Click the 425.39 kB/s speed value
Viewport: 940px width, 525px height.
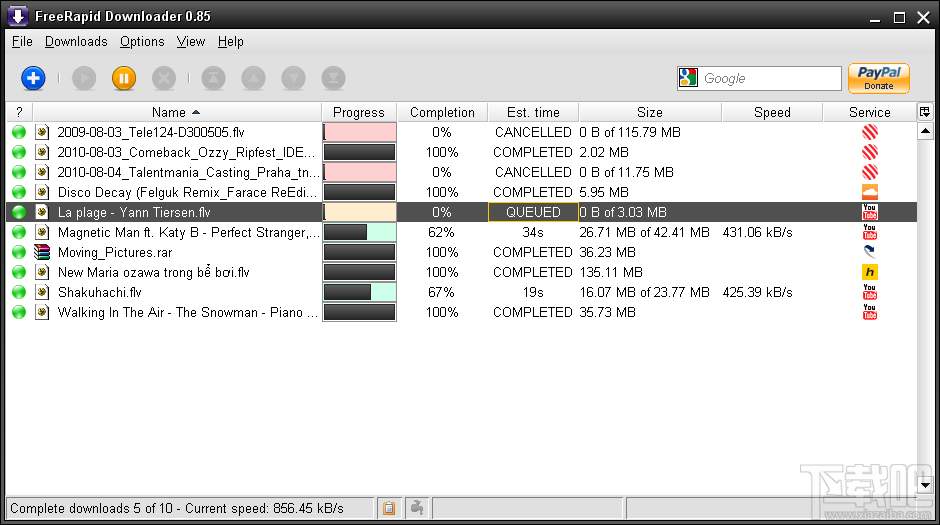[757, 292]
